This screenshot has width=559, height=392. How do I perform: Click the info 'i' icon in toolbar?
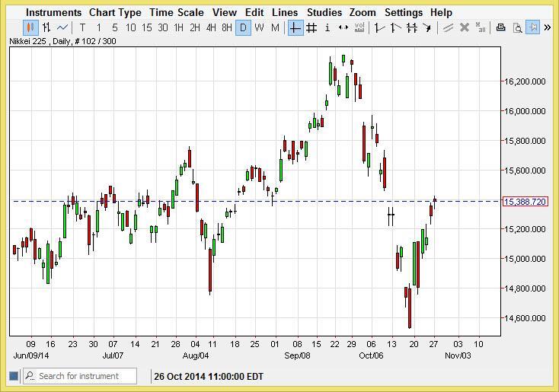coord(327,28)
